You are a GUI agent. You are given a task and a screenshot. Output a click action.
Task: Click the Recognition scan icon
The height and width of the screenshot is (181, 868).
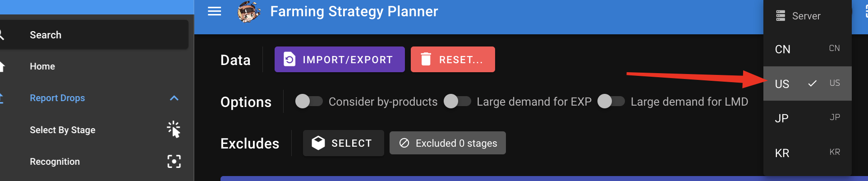click(174, 162)
